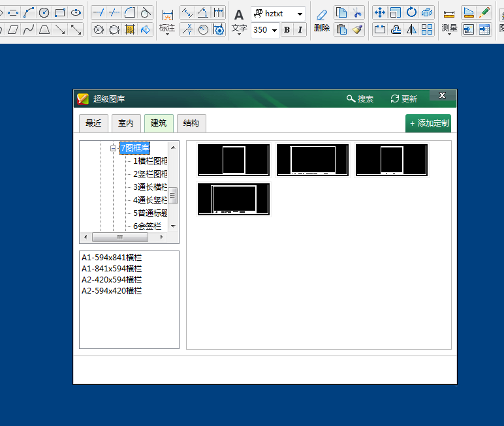Click the copy icon
Image resolution: width=504 pixels, height=426 pixels.
(341, 13)
